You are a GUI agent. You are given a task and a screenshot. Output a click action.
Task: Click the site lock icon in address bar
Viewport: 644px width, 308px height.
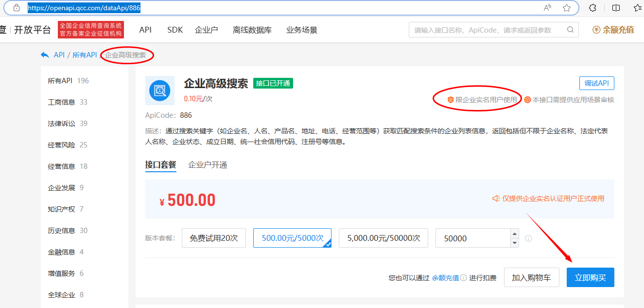pyautogui.click(x=17, y=8)
